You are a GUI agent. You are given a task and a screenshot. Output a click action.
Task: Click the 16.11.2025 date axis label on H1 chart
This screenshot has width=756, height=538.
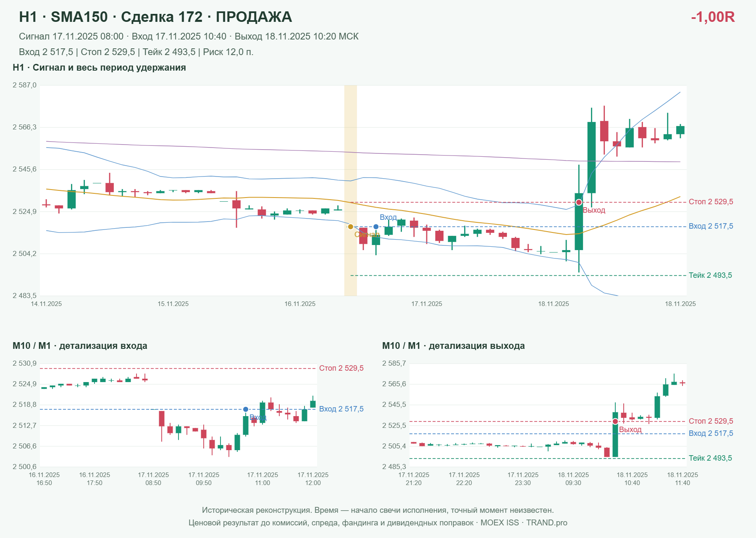tap(300, 304)
